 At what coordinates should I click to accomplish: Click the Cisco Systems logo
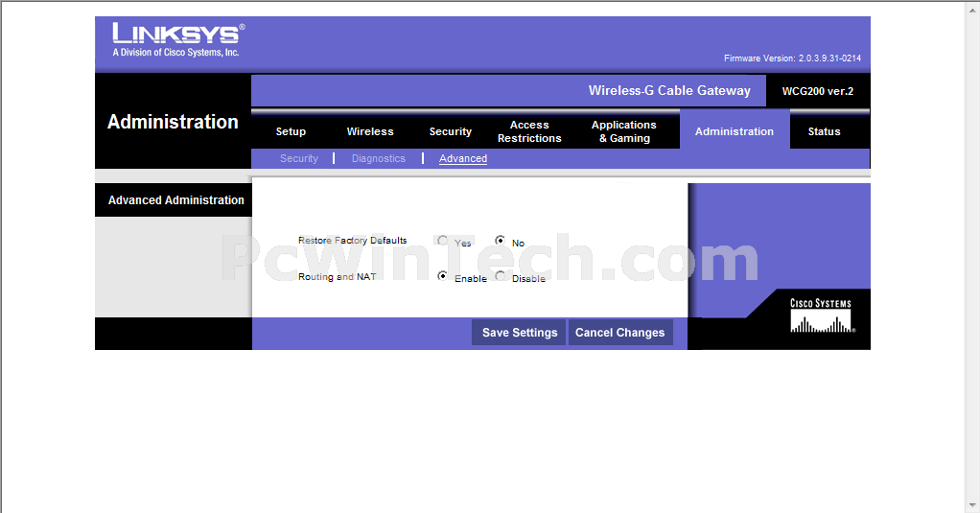coord(822,315)
